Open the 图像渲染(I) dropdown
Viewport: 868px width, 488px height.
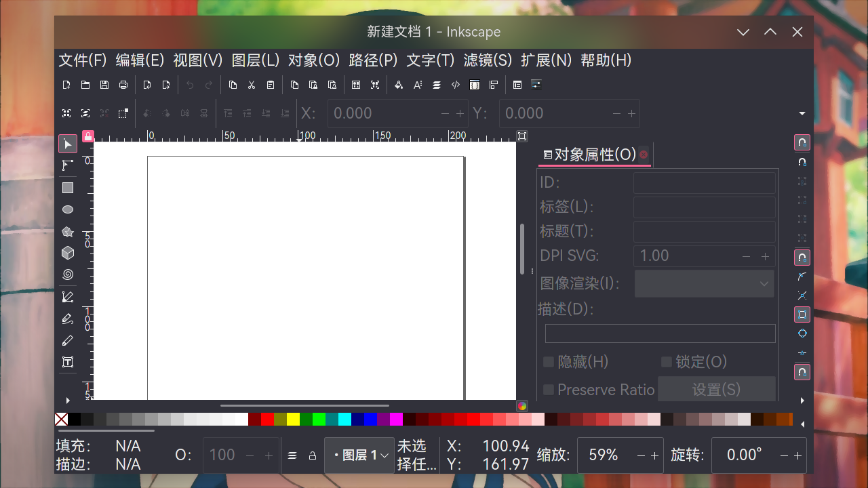click(704, 283)
